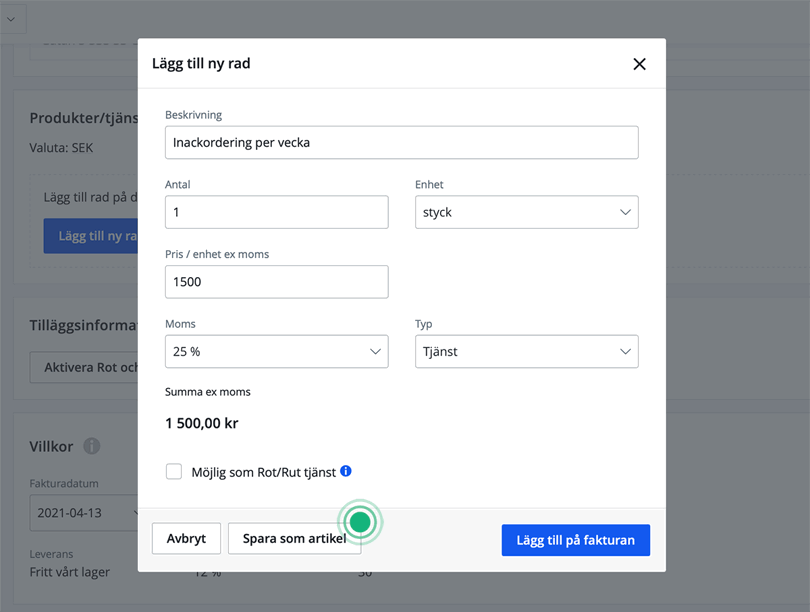Open the Enhet dropdown showing styck
Screen dimensions: 810x612
[x=526, y=212]
